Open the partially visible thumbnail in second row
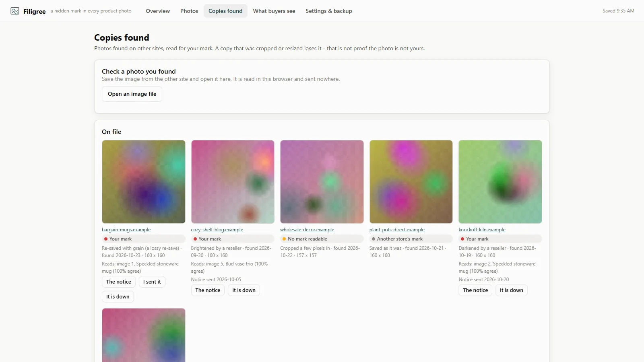Viewport: 644px width, 362px height. (144, 335)
